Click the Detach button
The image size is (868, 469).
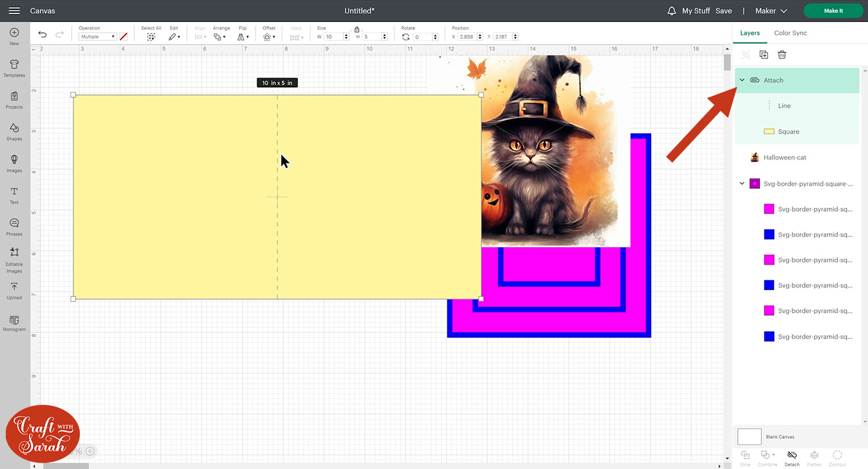tap(792, 457)
